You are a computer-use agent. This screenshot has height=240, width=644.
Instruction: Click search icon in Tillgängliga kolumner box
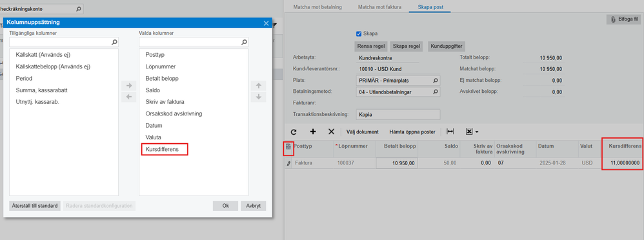[115, 42]
